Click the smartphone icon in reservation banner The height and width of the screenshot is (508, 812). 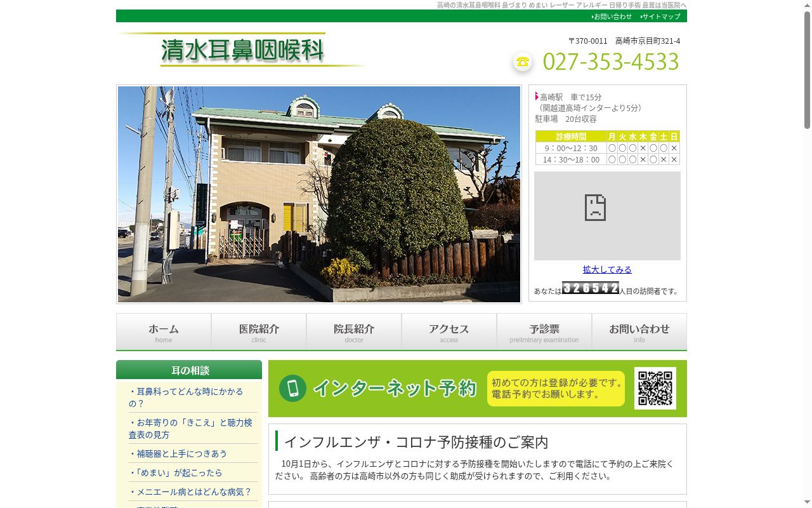292,389
